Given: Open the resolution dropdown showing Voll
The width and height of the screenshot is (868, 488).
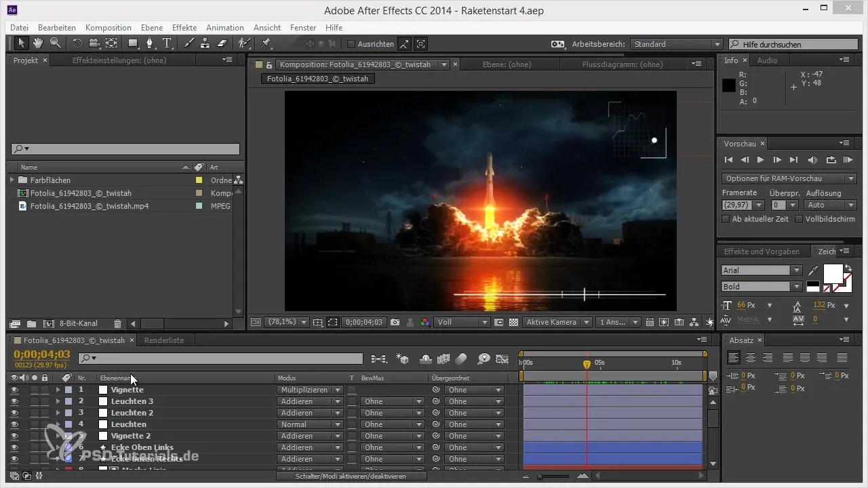Looking at the screenshot, I should coord(461,322).
